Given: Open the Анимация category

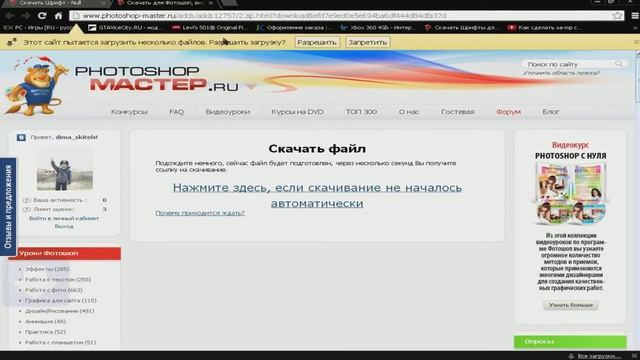Looking at the screenshot, I should tap(45, 322).
